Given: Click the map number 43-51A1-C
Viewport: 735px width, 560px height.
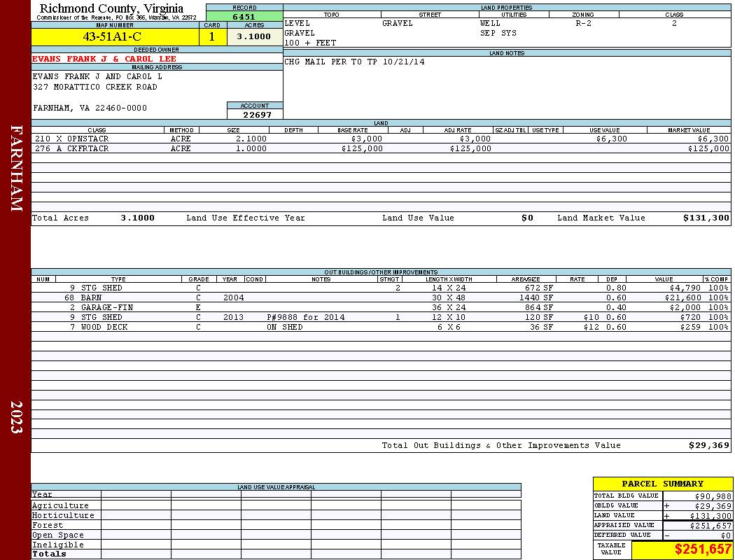Looking at the screenshot, I should (x=112, y=37).
